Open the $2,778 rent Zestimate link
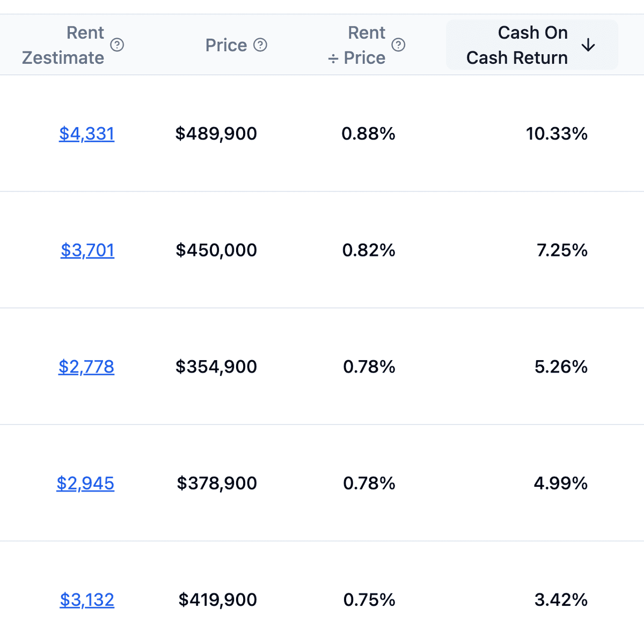This screenshot has width=644, height=644. pyautogui.click(x=86, y=367)
